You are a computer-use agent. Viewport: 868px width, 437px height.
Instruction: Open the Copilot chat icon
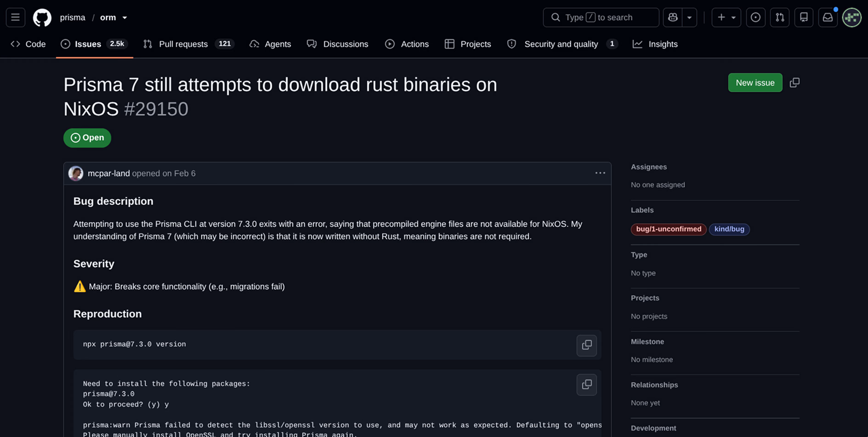(x=673, y=17)
